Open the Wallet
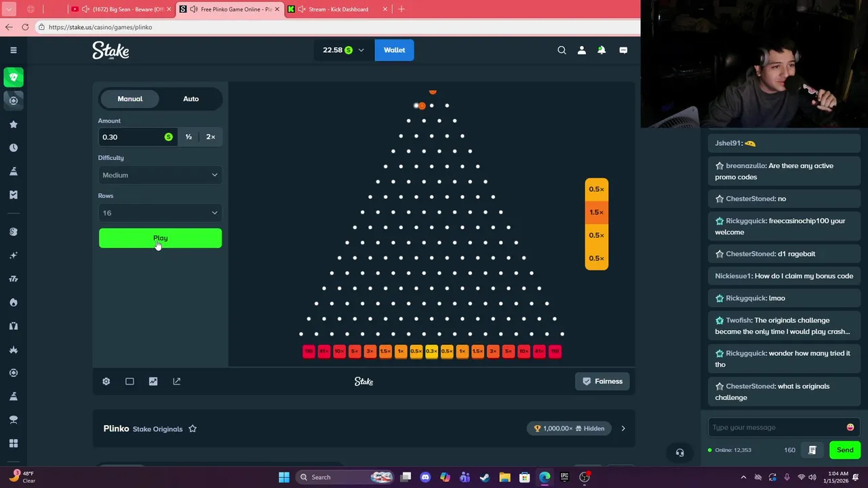Image resolution: width=868 pixels, height=488 pixels. coord(395,50)
